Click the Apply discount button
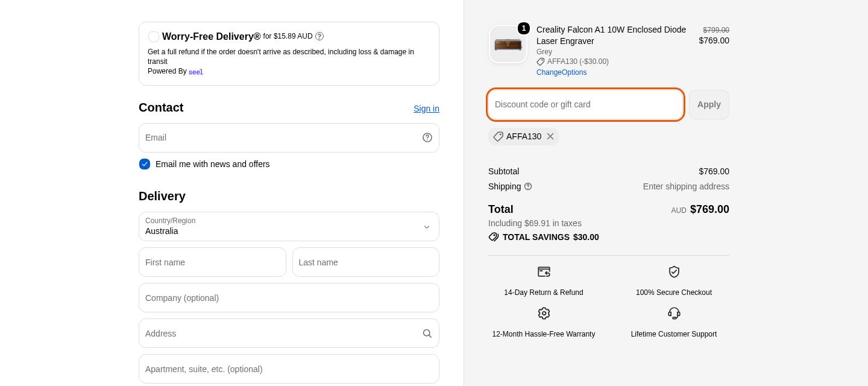Image resolution: width=868 pixels, height=386 pixels. click(709, 104)
